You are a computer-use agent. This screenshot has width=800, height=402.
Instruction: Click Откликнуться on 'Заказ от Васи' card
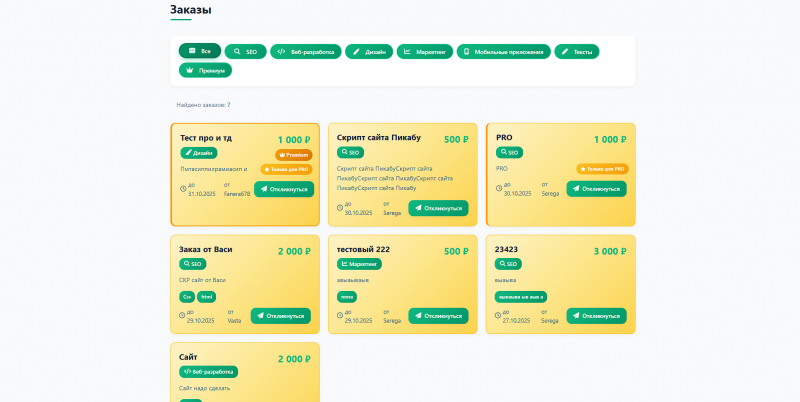[281, 316]
